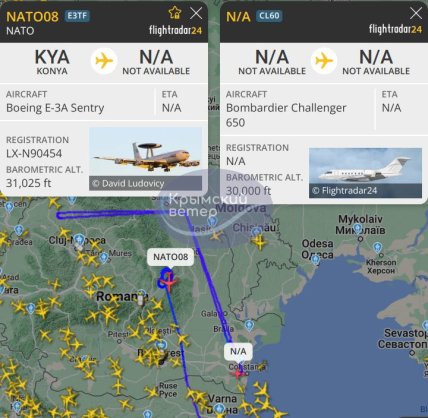The width and height of the screenshot is (428, 418).
Task: Click the E3TF aircraft type badge
Action: [77, 16]
